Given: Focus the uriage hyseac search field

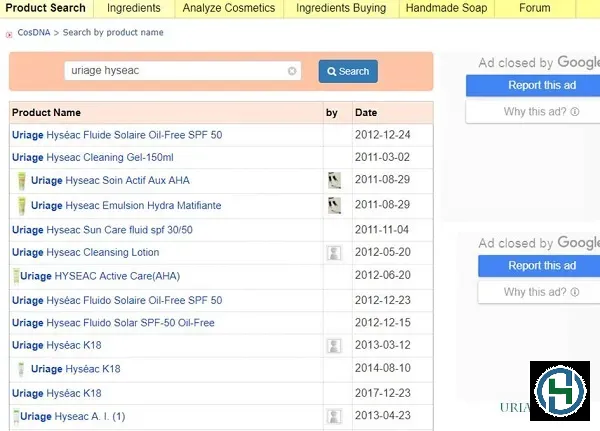Looking at the screenshot, I should pyautogui.click(x=183, y=71).
